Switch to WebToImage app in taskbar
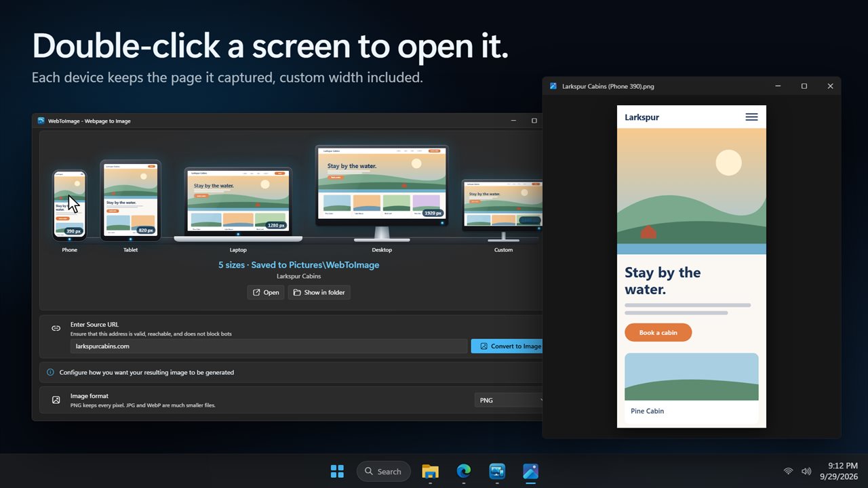 point(498,471)
